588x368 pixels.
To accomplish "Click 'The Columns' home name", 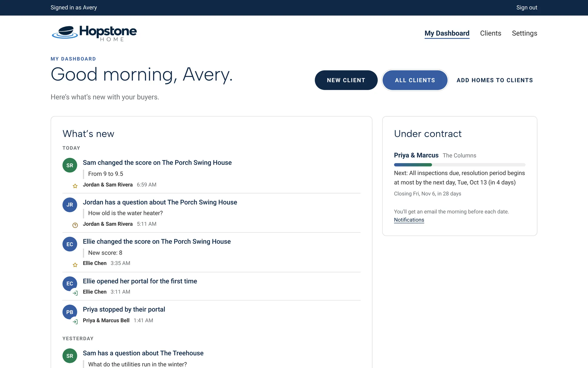I will click(459, 155).
